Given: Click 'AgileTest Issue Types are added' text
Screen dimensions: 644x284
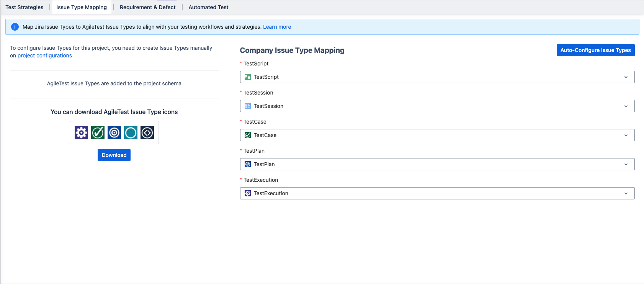Looking at the screenshot, I should coord(114,83).
